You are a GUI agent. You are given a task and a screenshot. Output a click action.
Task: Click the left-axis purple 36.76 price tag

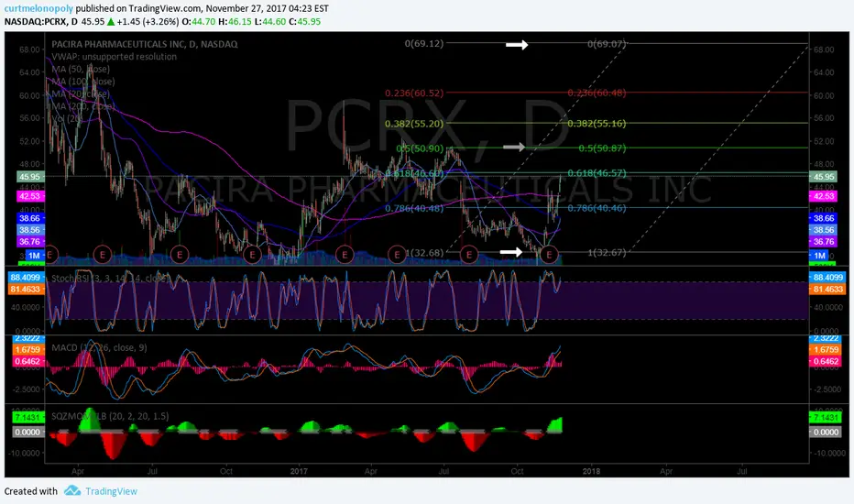pos(30,241)
